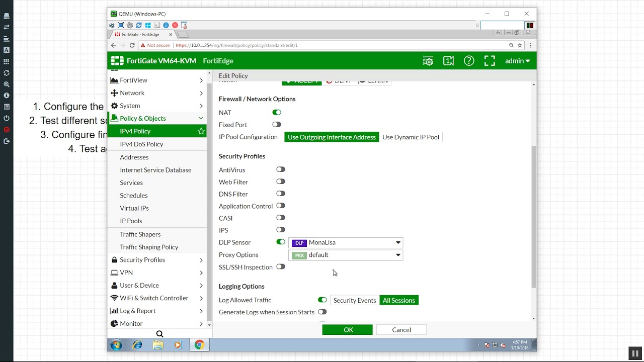Disable the Log Allowed Traffic toggle
The image size is (644, 362).
(323, 300)
